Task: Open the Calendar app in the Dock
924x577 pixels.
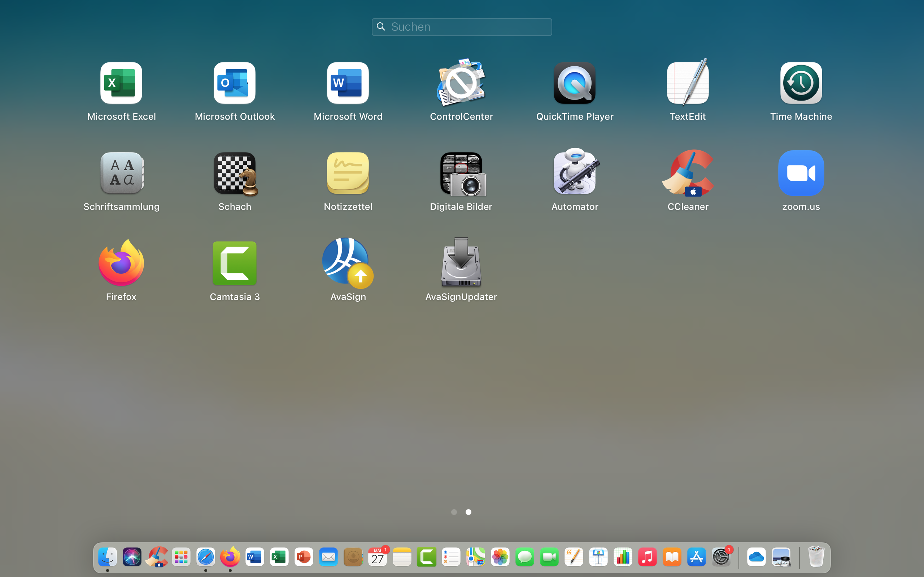Action: click(x=377, y=557)
